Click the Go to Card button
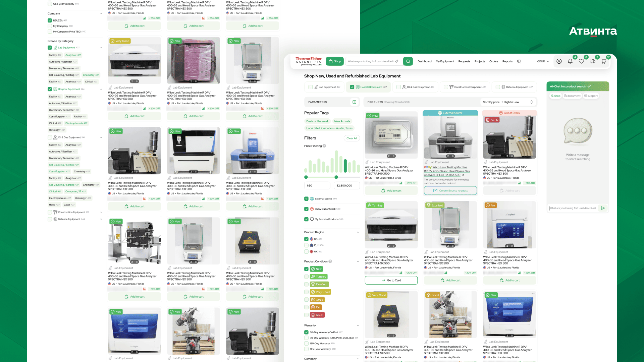The height and width of the screenshot is (362, 644). 391,280
